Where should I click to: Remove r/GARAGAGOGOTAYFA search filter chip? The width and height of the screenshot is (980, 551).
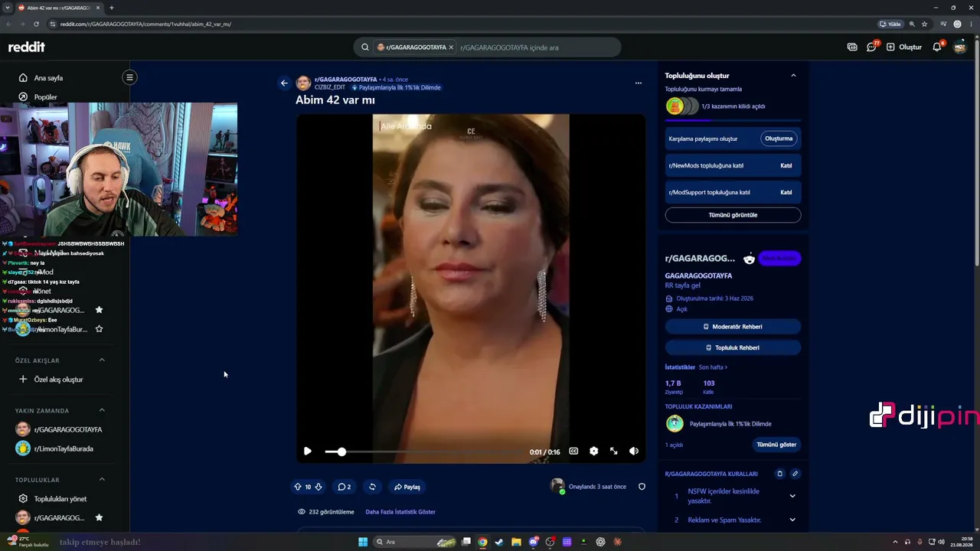coord(451,47)
